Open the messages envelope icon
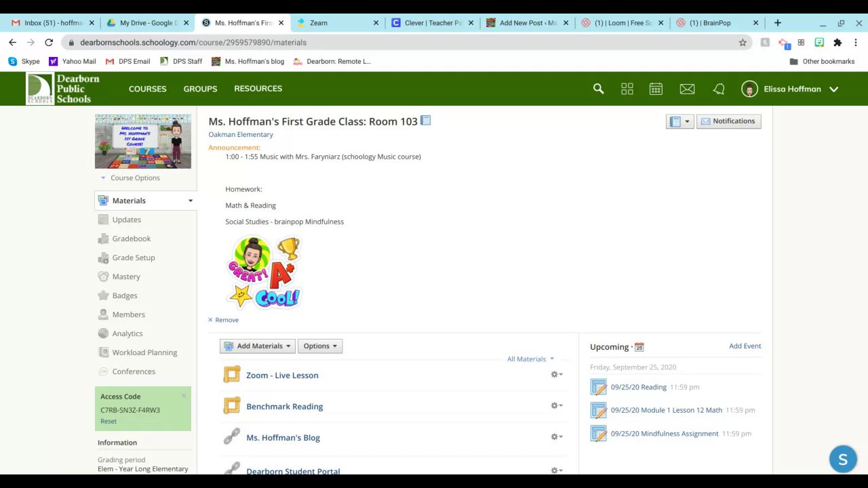Viewport: 868px width, 488px height. click(687, 89)
